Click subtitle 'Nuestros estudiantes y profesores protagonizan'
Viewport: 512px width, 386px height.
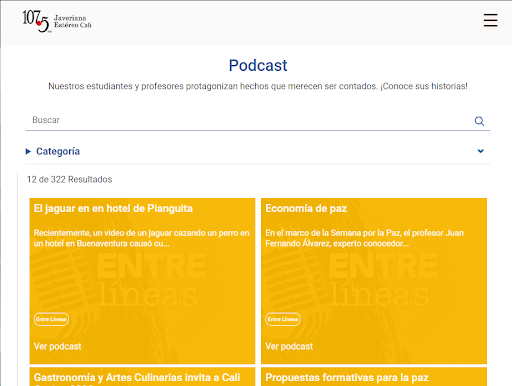coord(258,86)
